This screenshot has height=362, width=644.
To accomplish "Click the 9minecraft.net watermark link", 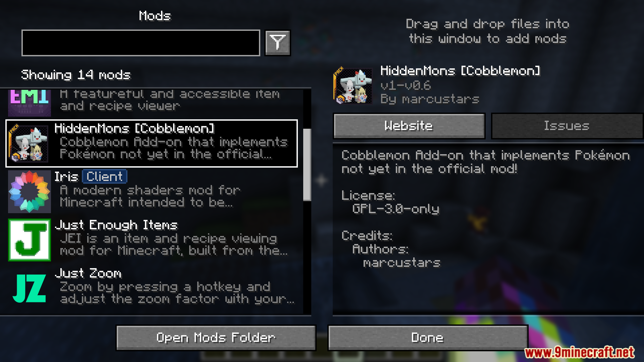I will (x=580, y=352).
